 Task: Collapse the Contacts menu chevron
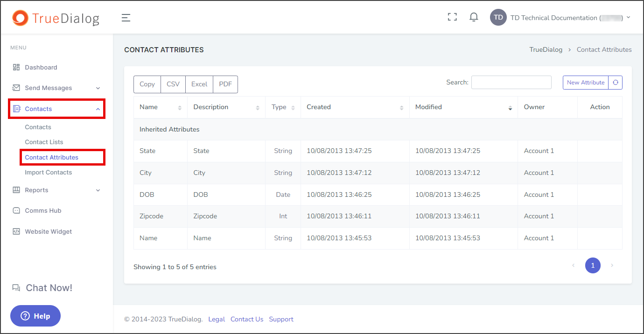(x=98, y=109)
